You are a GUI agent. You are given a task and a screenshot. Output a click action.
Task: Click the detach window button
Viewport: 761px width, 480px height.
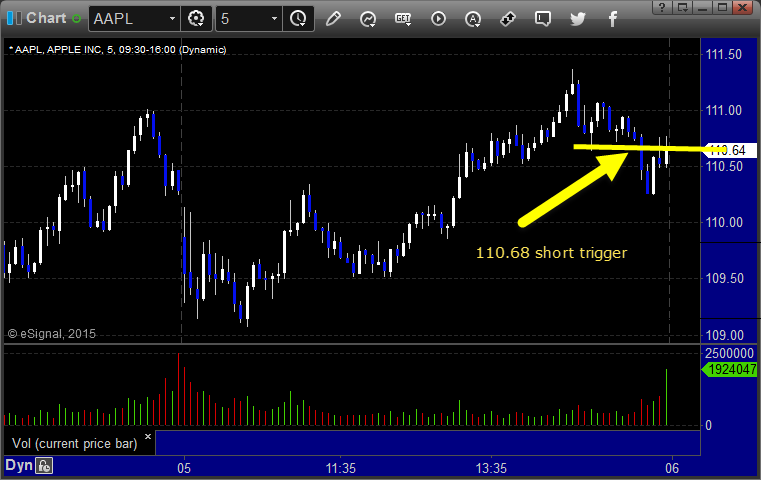pyautogui.click(x=682, y=7)
